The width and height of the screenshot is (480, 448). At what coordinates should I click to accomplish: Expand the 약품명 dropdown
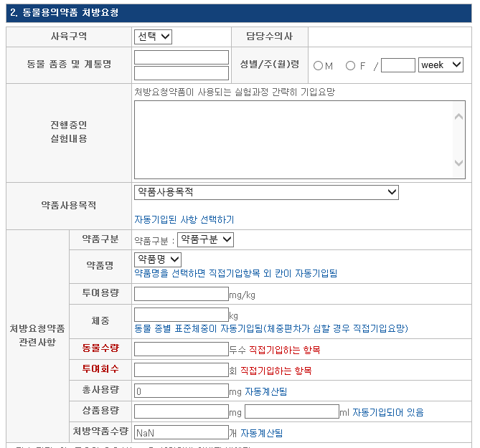click(158, 259)
